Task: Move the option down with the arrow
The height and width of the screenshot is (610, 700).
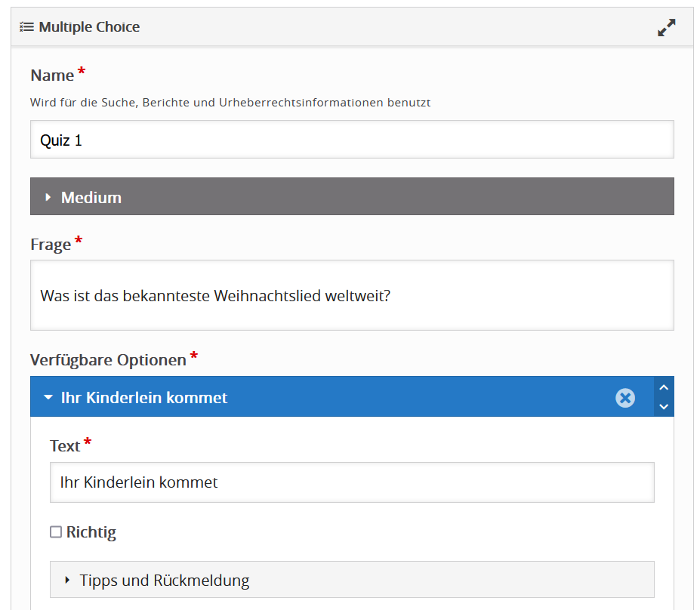Action: point(664,406)
